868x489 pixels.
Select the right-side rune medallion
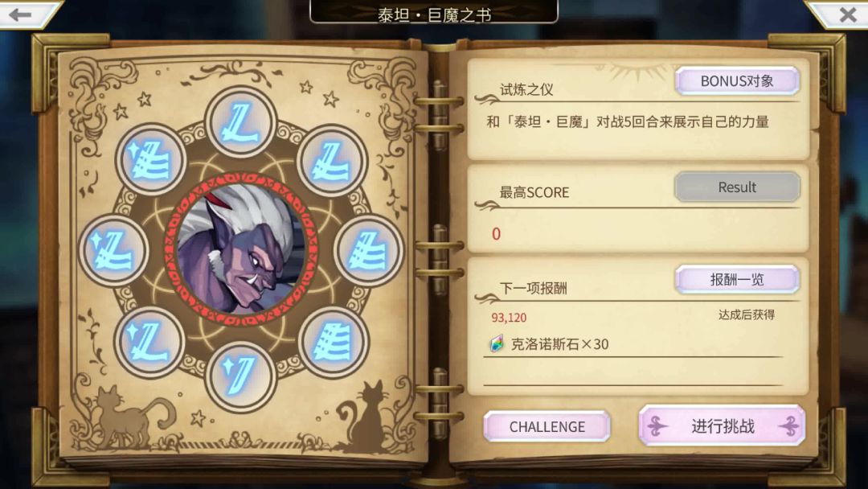click(369, 251)
